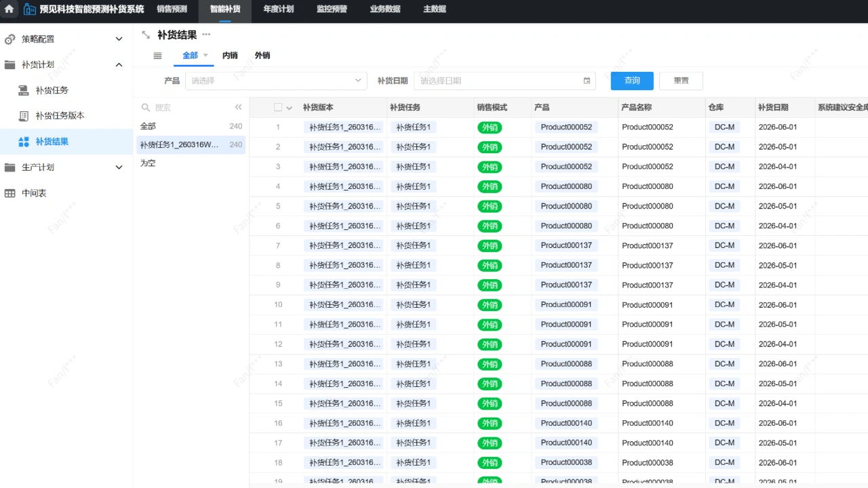Click the 重置 button

pos(681,81)
